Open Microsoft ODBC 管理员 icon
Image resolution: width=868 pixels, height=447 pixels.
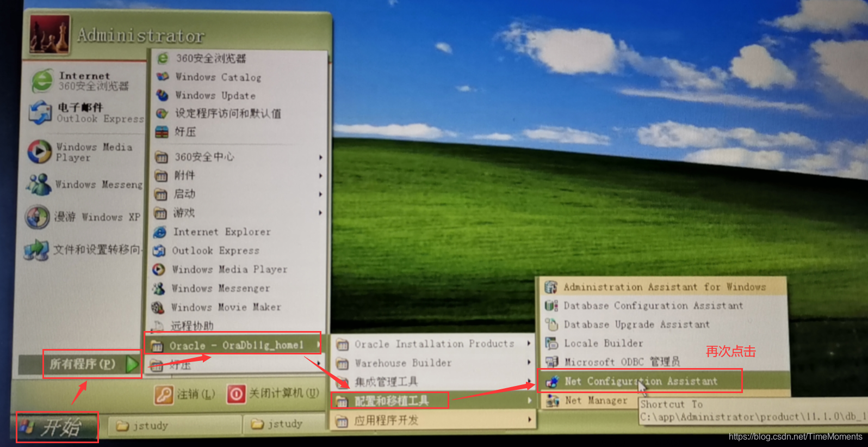[x=552, y=362]
